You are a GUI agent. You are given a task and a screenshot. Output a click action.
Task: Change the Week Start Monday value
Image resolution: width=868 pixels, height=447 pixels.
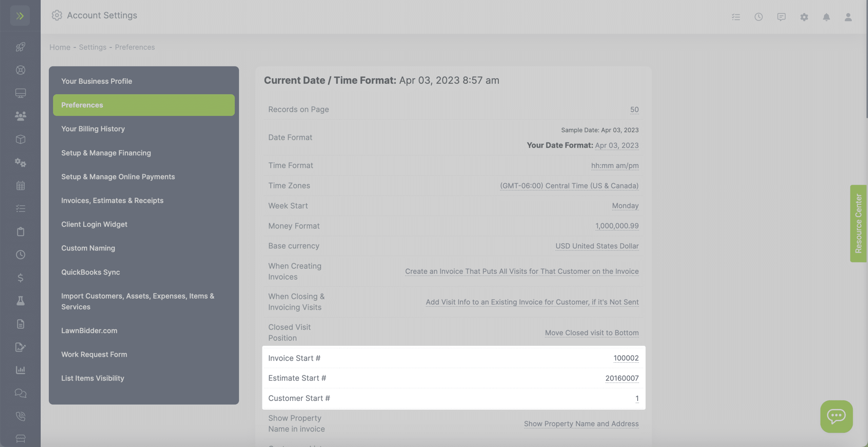625,206
